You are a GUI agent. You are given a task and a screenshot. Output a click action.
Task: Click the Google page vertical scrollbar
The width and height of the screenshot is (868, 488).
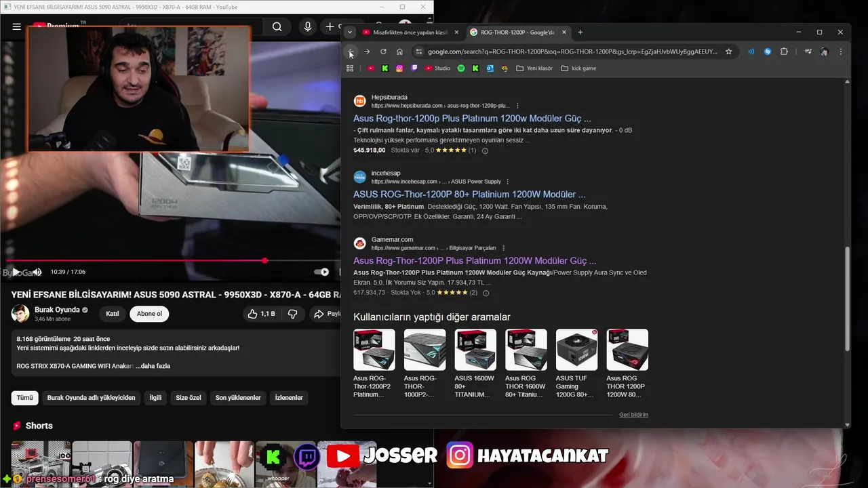[x=847, y=298]
